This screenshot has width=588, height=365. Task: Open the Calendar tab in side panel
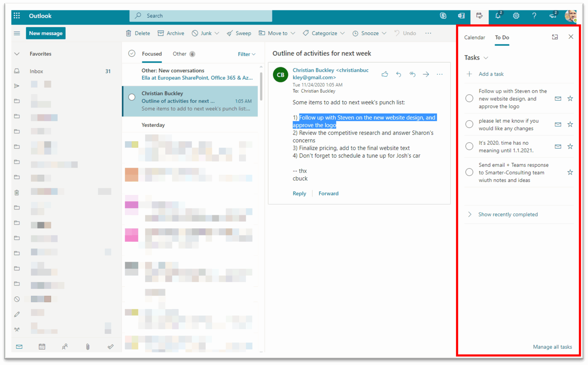coord(474,37)
